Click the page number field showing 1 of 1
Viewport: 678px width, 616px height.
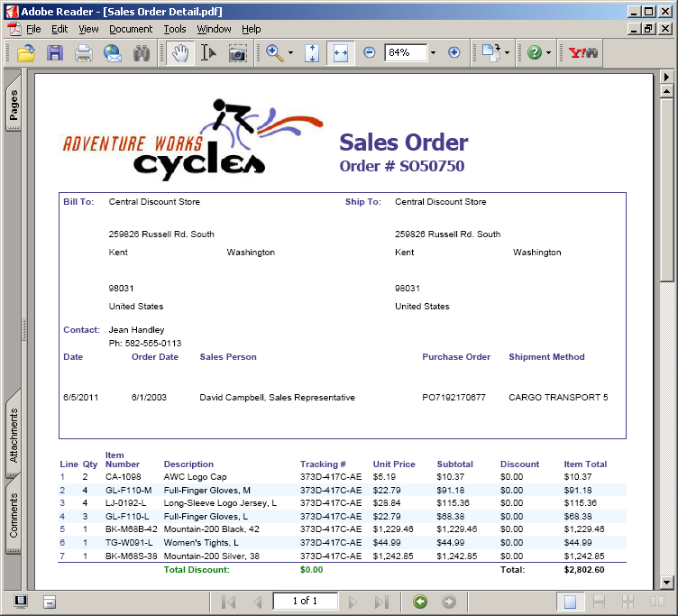[304, 601]
